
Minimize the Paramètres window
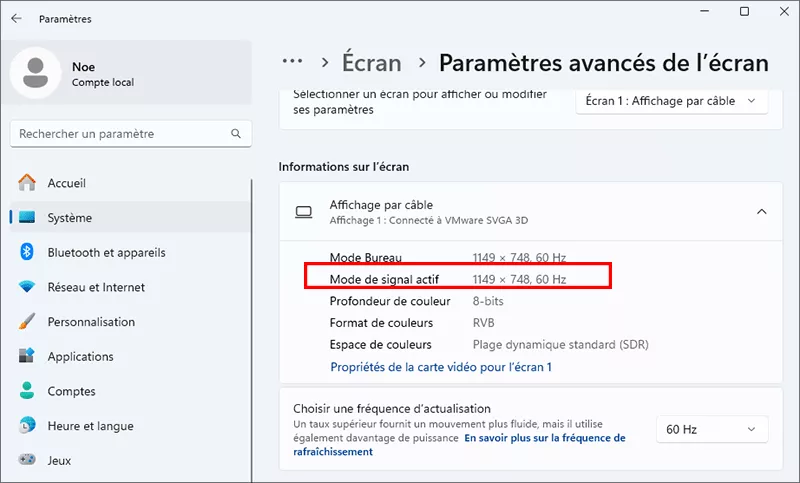pos(705,11)
